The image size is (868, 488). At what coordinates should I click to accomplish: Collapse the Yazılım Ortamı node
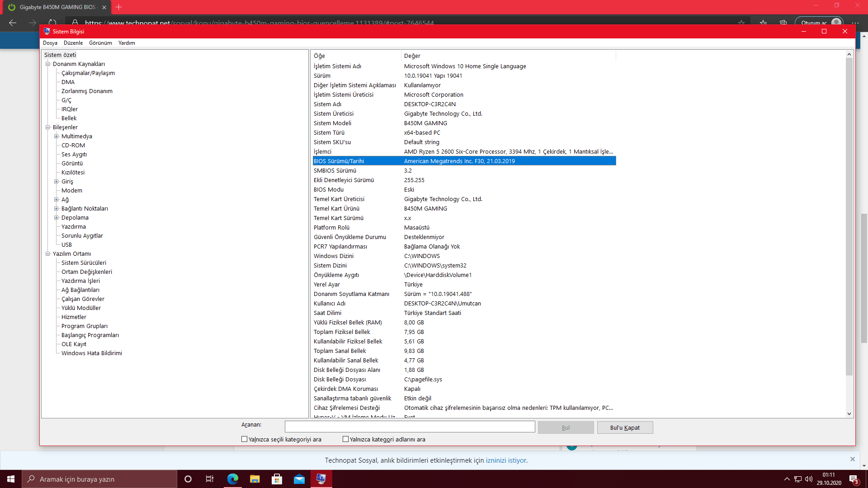(47, 254)
